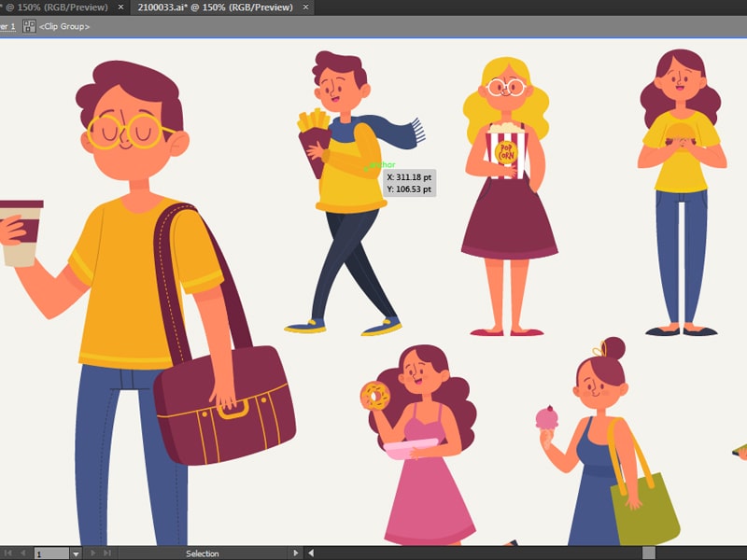Open the artboard navigation dropdown arrow
This screenshot has width=747, height=560.
coord(76,553)
